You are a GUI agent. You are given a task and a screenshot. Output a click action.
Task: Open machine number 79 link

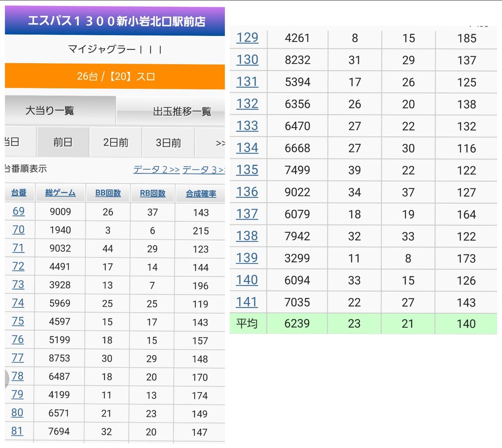[x=17, y=394]
